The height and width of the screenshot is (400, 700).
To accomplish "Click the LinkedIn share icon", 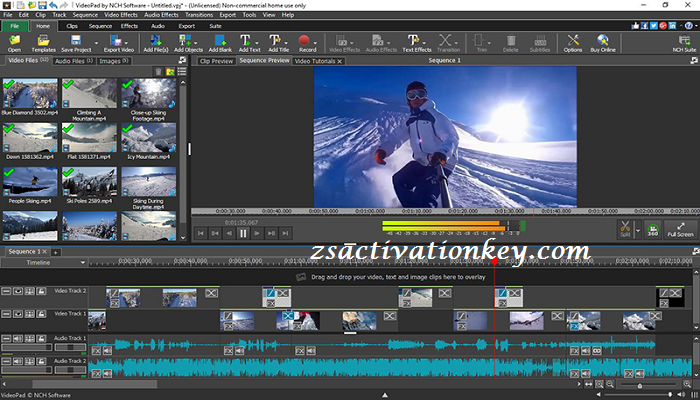I will (x=672, y=26).
